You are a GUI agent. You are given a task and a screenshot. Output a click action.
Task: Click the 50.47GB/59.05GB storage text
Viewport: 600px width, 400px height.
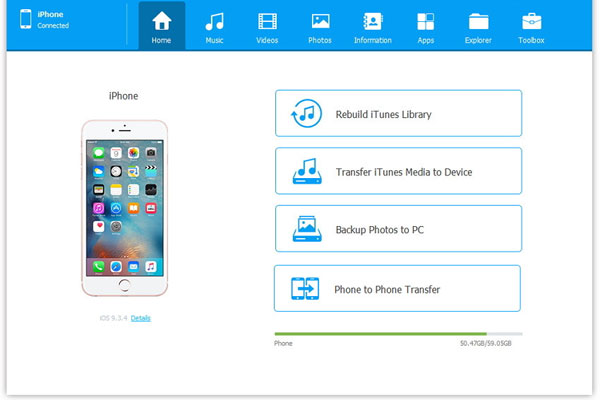486,343
